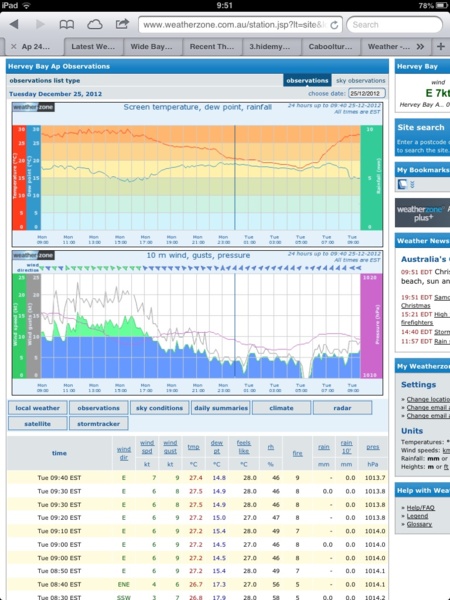This screenshot has width=450, height=600.
Task: Click the Tue 09:40 EST row time
Action: click(59, 478)
